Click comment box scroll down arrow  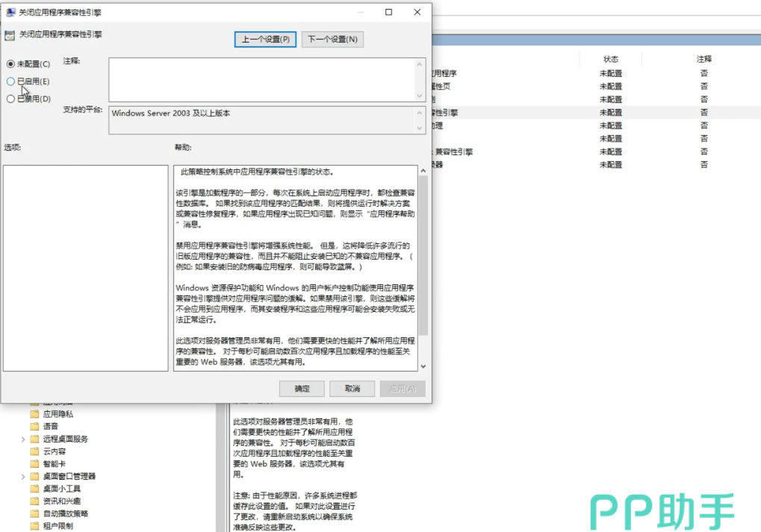420,96
